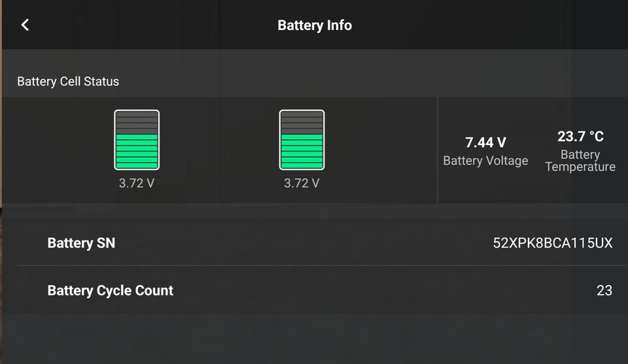
Task: Go back using the left arrow
Action: 25,25
